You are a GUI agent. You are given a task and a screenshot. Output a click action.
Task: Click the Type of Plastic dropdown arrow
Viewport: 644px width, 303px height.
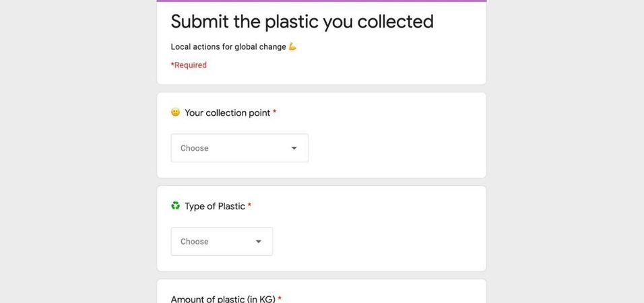258,242
